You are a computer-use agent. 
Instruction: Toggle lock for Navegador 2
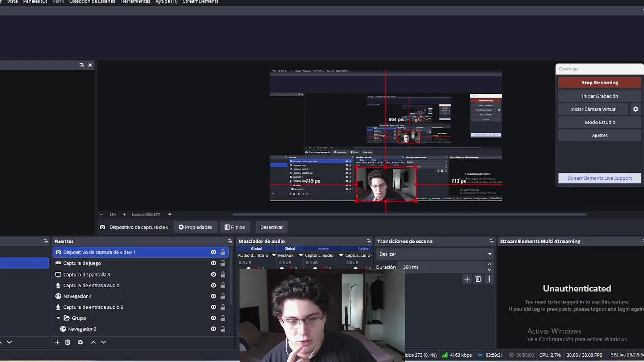[x=223, y=329]
